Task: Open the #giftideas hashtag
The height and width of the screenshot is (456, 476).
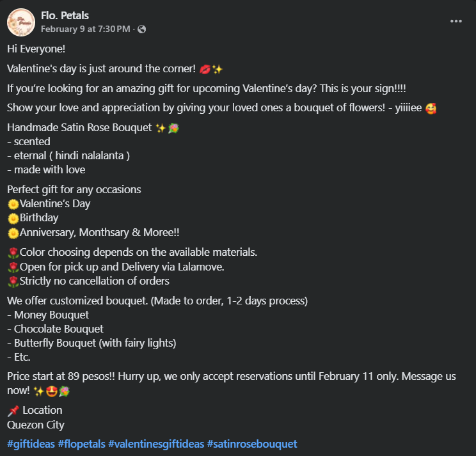Action: [x=30, y=443]
